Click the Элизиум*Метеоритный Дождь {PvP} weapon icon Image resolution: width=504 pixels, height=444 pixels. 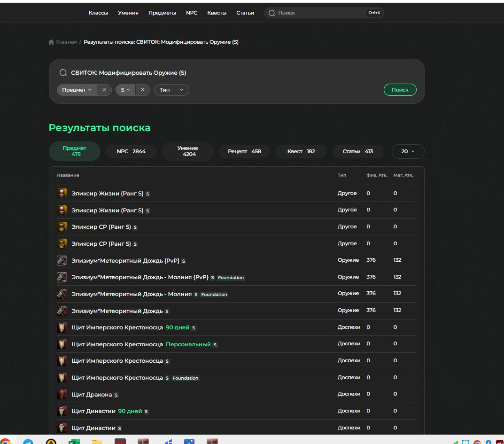point(62,260)
